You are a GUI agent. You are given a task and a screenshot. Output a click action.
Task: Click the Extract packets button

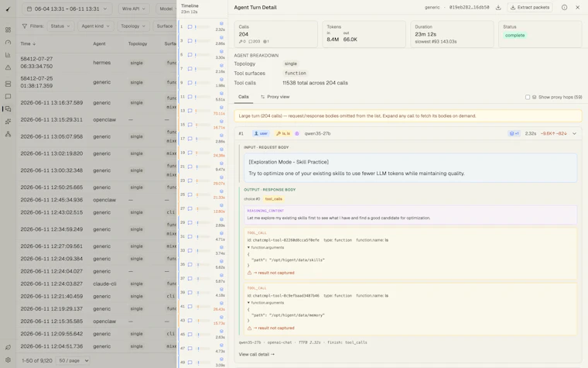[529, 8]
